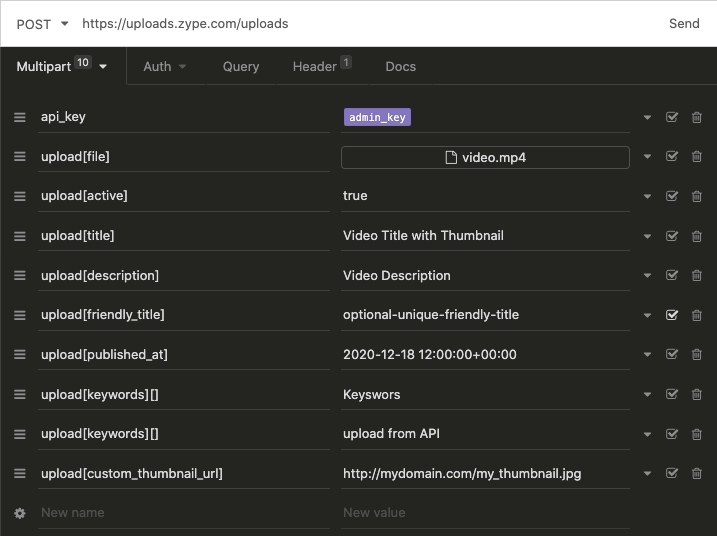The image size is (717, 536).
Task: Delete the upload[file] parameter row
Action: [x=696, y=157]
